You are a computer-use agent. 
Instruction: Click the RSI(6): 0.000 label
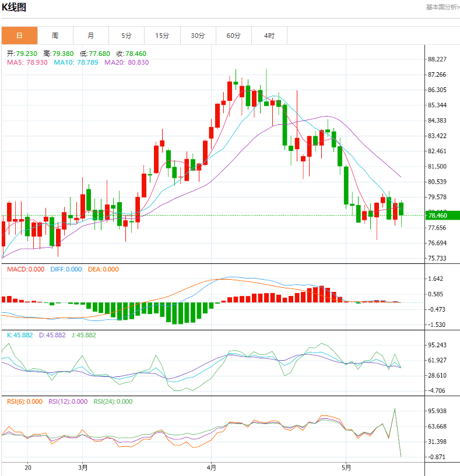pos(25,401)
